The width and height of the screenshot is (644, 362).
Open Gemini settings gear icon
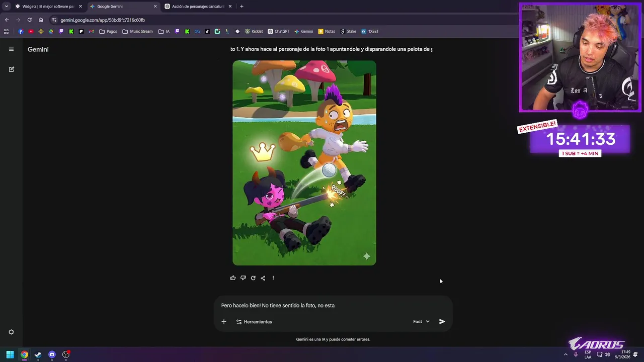click(11, 332)
